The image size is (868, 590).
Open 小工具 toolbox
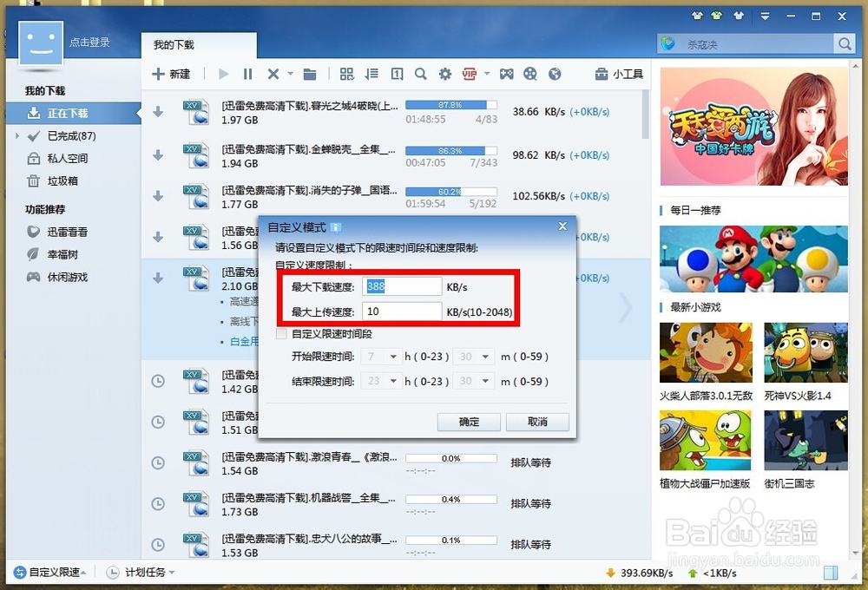click(x=619, y=74)
